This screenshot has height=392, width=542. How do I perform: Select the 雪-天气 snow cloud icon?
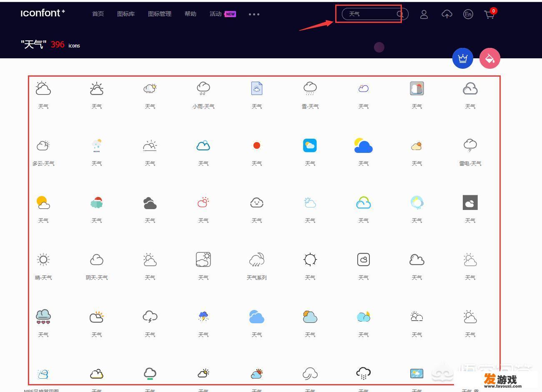click(x=310, y=88)
